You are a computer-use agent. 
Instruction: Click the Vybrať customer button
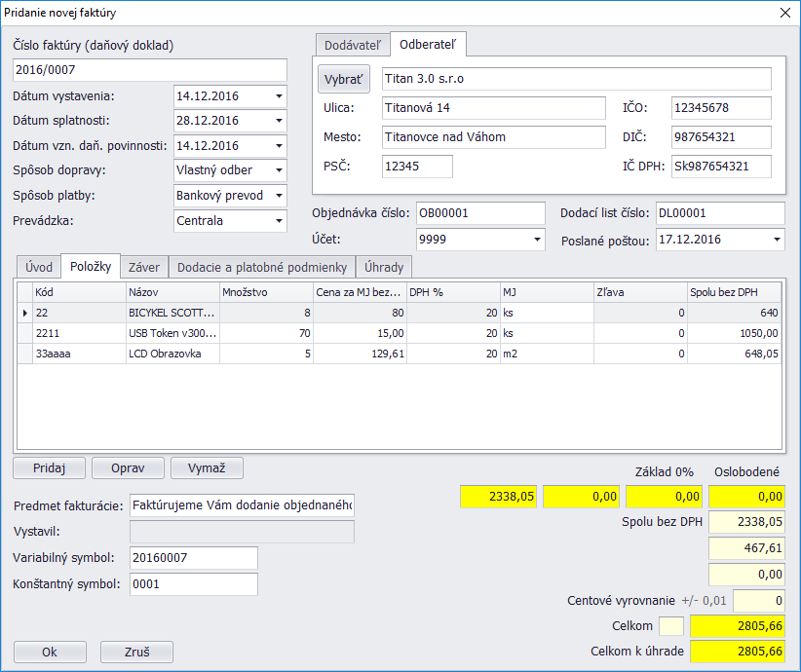click(x=343, y=80)
